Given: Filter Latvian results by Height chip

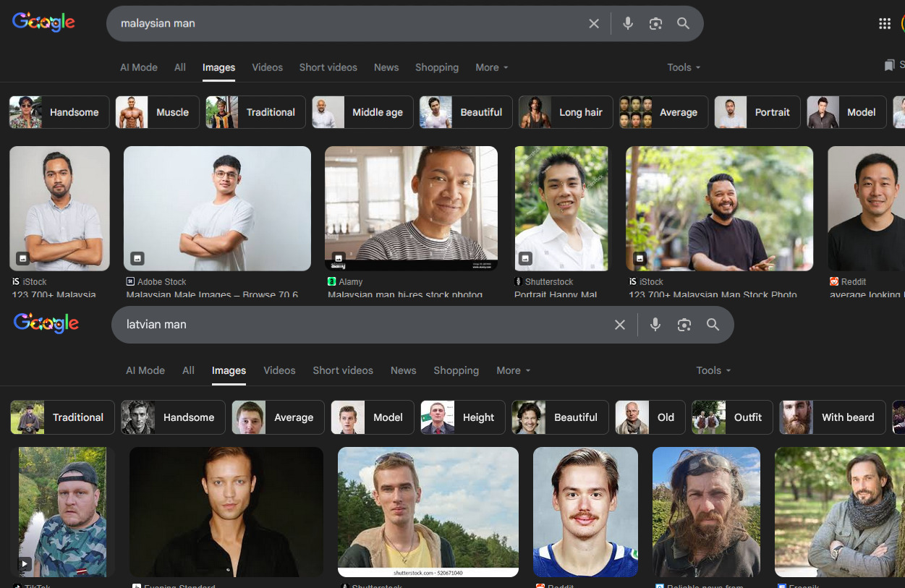Looking at the screenshot, I should tap(463, 417).
